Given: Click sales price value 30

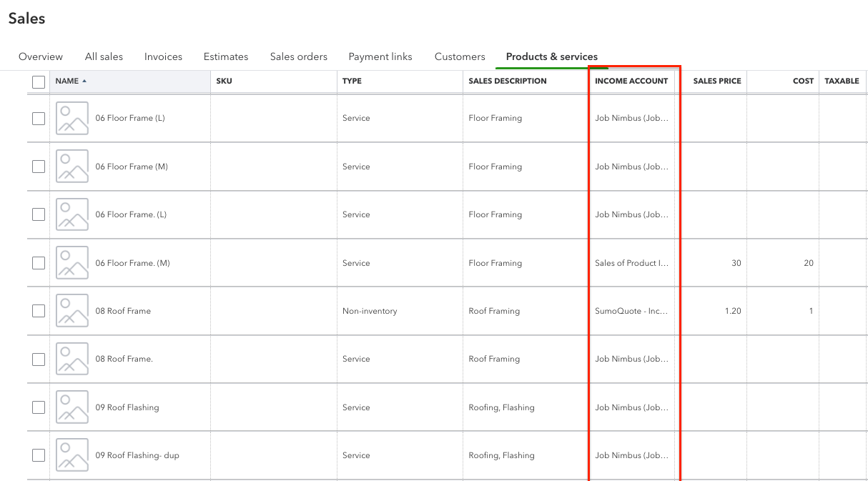Looking at the screenshot, I should [x=736, y=263].
